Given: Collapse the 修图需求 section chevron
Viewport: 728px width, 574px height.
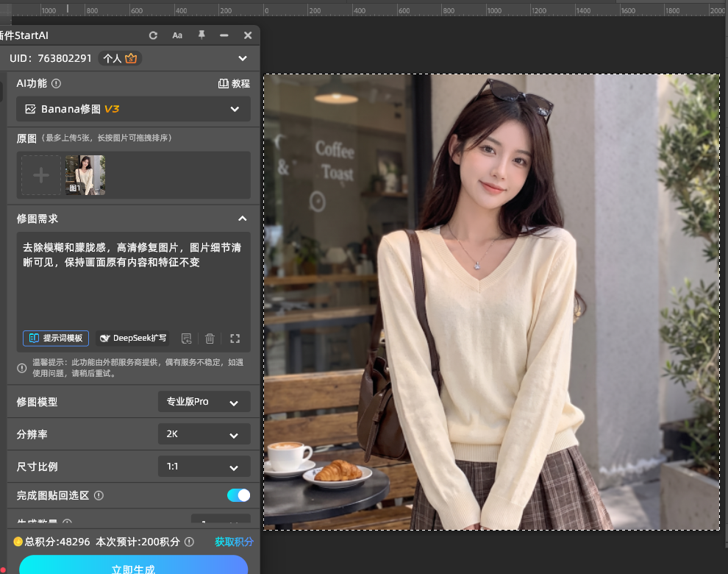Looking at the screenshot, I should (243, 219).
